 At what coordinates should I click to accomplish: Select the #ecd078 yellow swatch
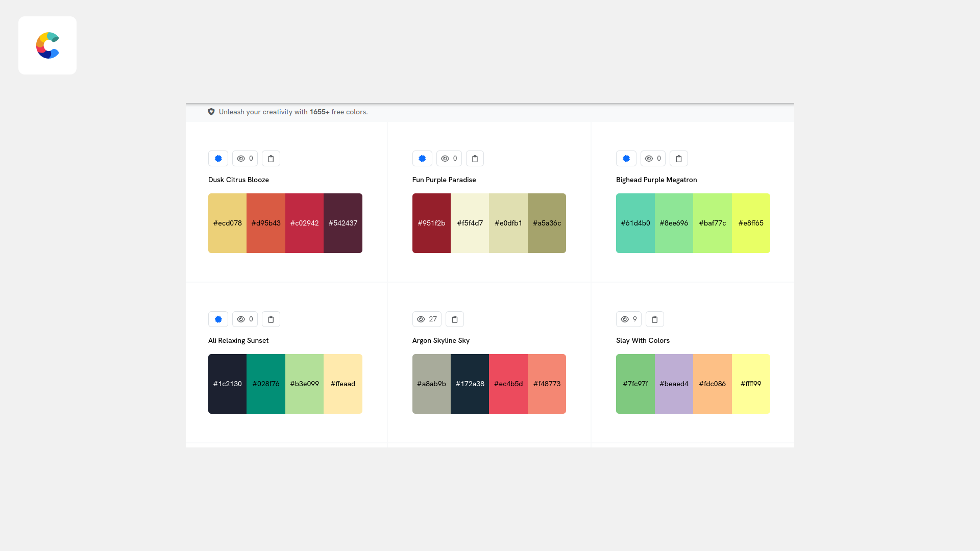[227, 223]
